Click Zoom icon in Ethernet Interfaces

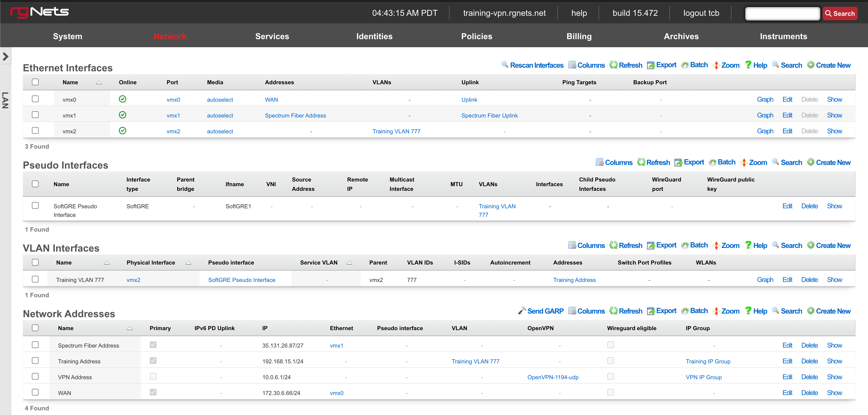coord(716,65)
